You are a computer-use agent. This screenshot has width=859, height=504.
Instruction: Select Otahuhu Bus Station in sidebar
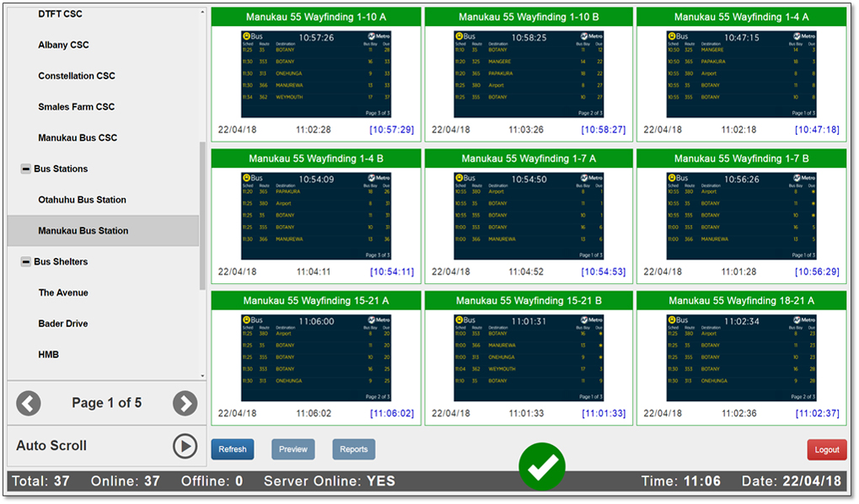coord(82,200)
